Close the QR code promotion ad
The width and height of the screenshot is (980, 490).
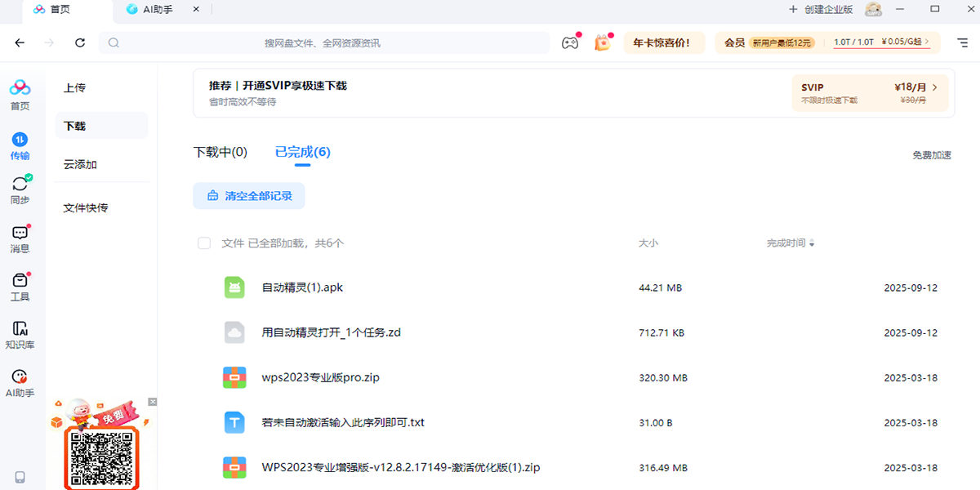pos(152,402)
